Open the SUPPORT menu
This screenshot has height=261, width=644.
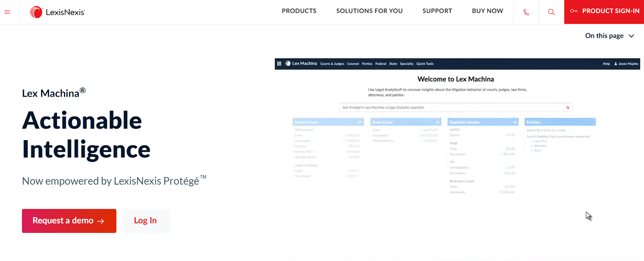click(437, 11)
